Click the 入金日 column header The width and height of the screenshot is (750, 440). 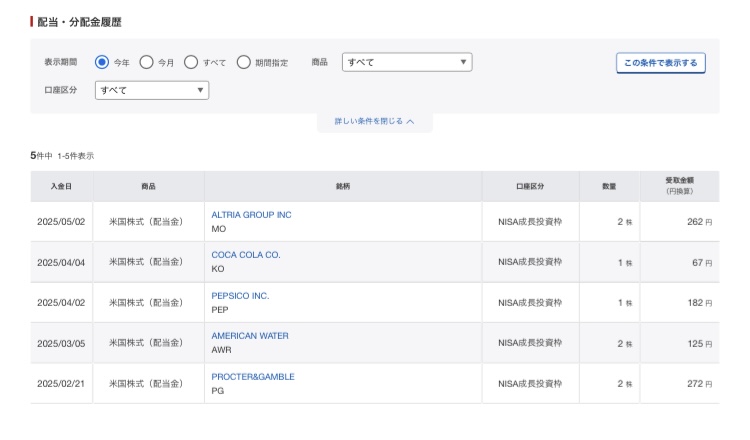61,186
